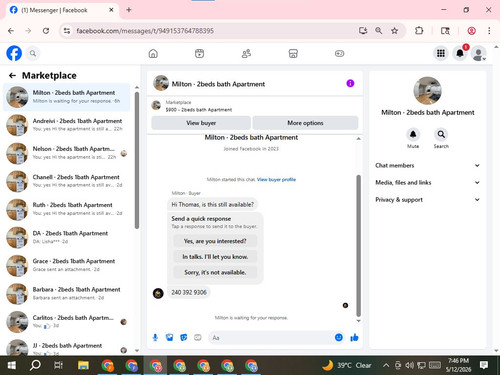
Task: Click the chat list scrollbar thumb
Action: [137, 160]
